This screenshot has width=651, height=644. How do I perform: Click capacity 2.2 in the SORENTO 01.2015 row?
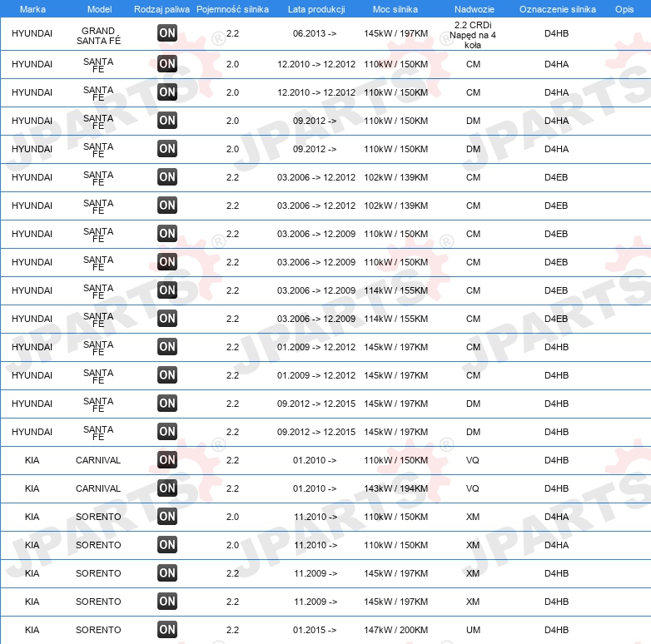tap(232, 630)
